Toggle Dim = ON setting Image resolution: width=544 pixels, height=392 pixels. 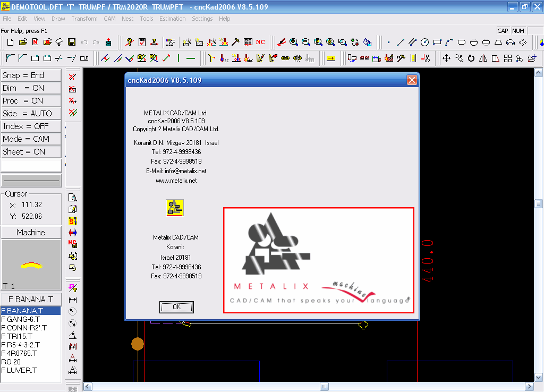31,88
